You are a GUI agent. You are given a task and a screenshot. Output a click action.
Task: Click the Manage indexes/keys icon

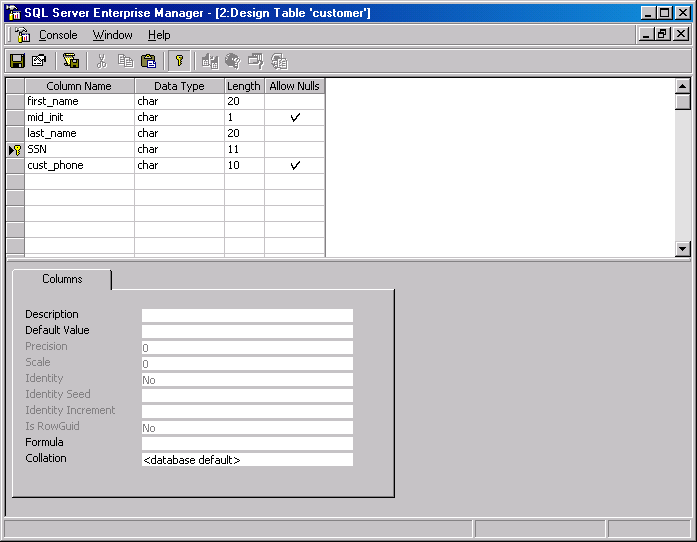232,61
